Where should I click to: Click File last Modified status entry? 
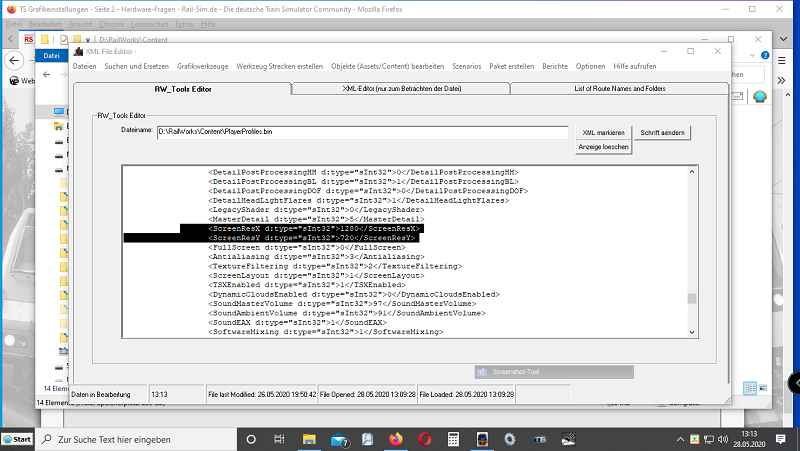[261, 394]
